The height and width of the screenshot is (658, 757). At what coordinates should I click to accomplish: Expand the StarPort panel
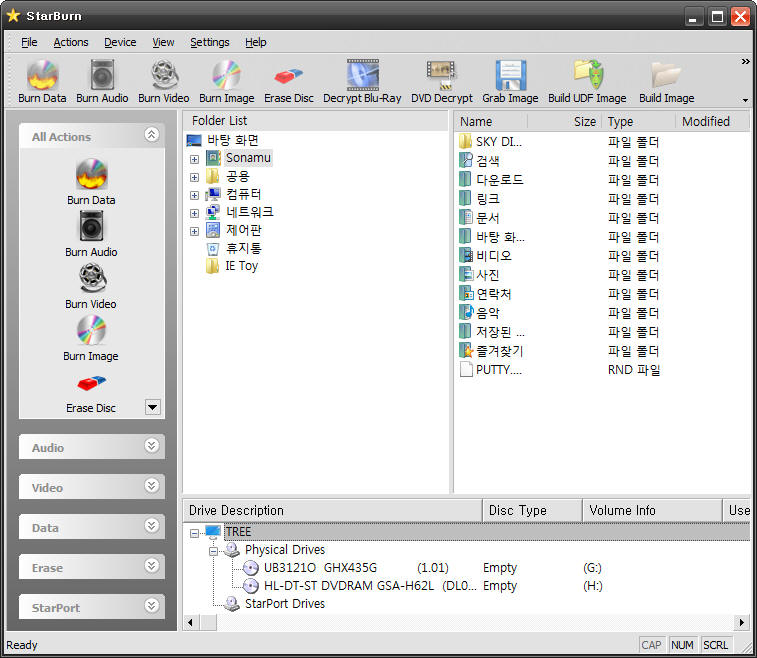click(152, 606)
